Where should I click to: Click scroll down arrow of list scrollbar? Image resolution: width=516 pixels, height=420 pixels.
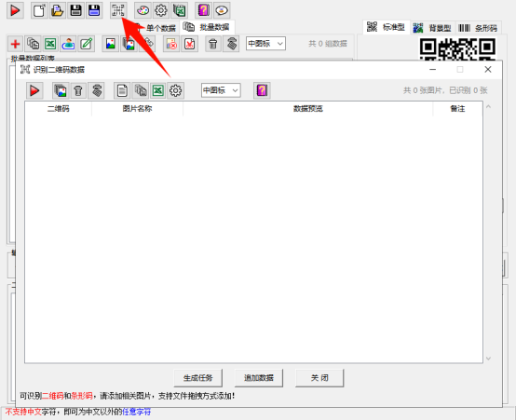tap(488, 359)
